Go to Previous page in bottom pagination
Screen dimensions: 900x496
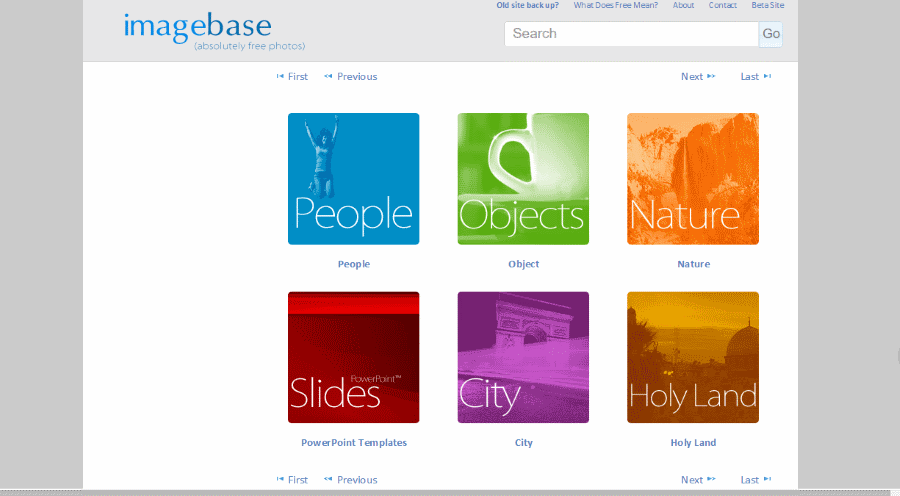pos(351,479)
